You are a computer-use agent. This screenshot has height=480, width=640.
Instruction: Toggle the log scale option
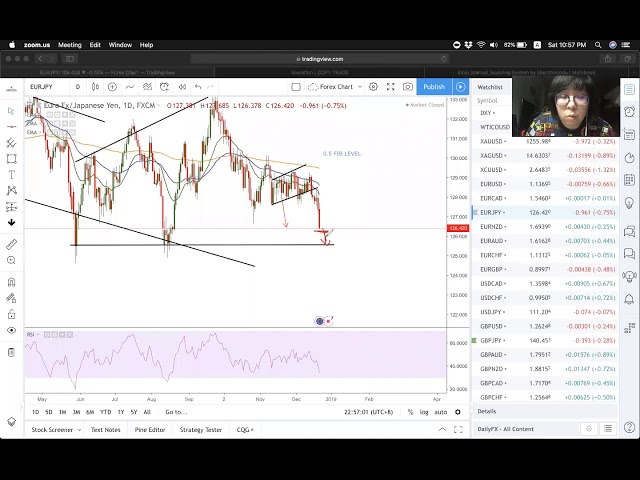[424, 412]
